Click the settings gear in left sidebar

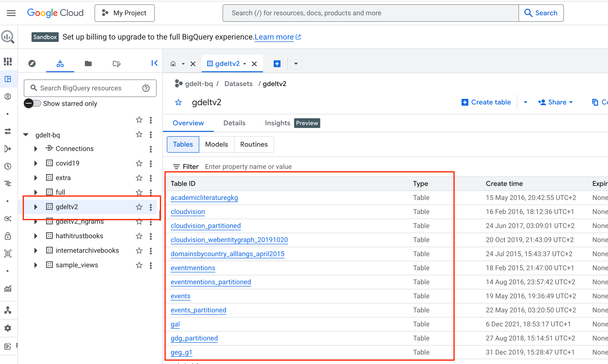[8, 328]
